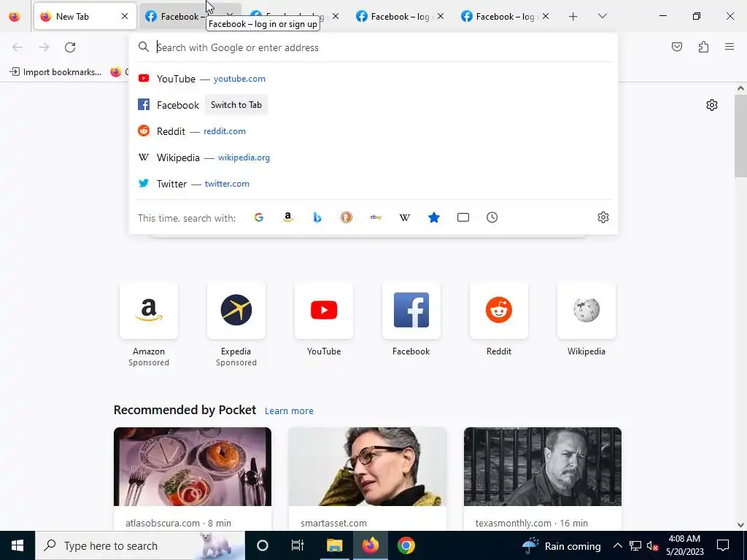The width and height of the screenshot is (747, 560).
Task: Select YouTube suggestion youtube.com
Action: pyautogui.click(x=373, y=79)
